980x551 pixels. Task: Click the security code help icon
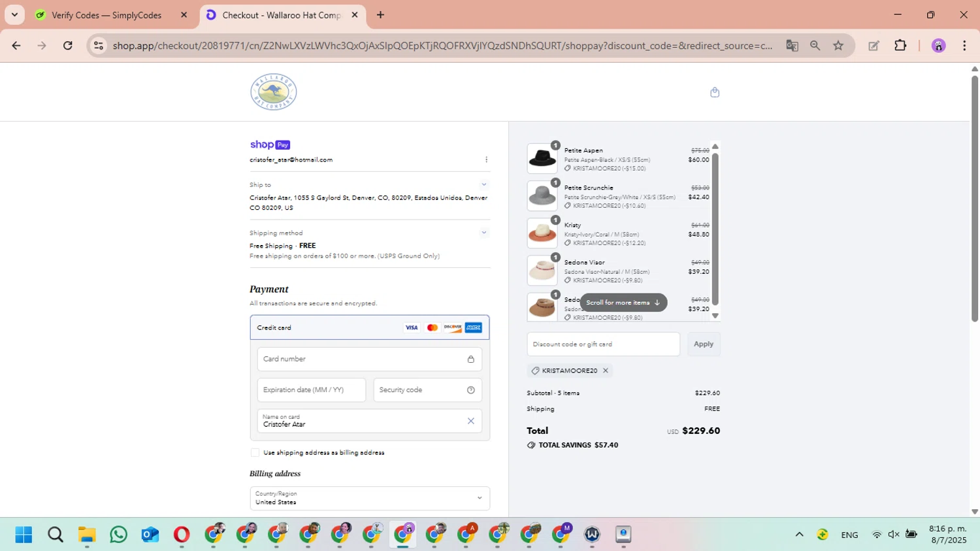pos(471,390)
